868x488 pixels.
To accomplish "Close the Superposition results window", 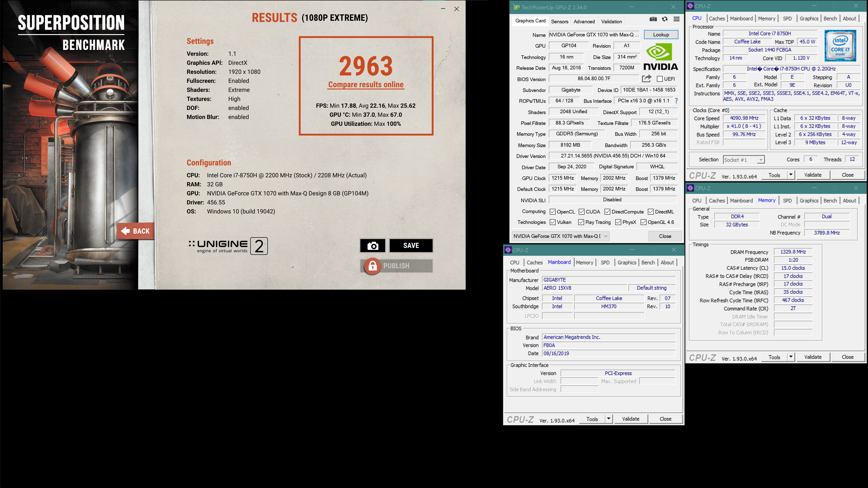I will pyautogui.click(x=457, y=9).
